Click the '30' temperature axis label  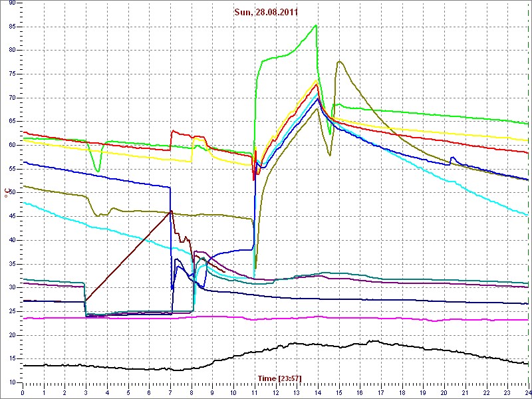pyautogui.click(x=12, y=288)
